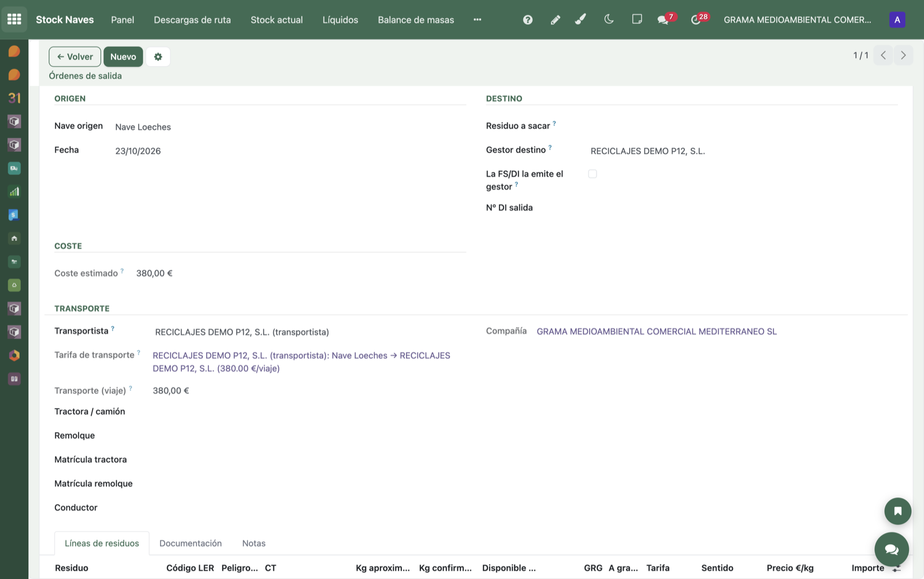This screenshot has width=924, height=579.
Task: Open the Tarifa de transporte link
Action: pyautogui.click(x=301, y=362)
